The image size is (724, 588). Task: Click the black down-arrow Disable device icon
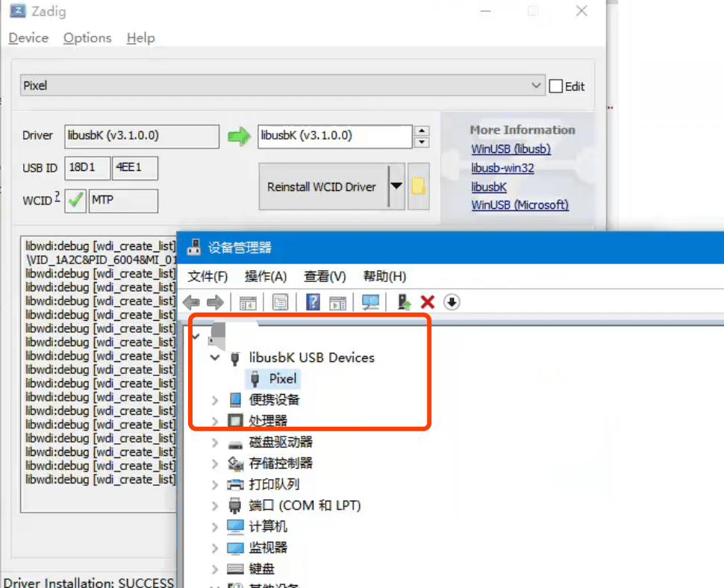[452, 302]
